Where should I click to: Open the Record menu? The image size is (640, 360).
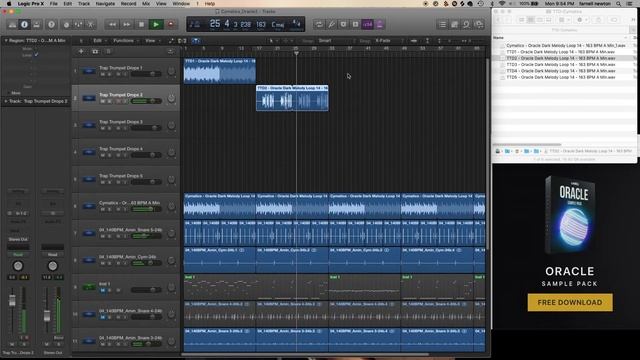(x=128, y=4)
